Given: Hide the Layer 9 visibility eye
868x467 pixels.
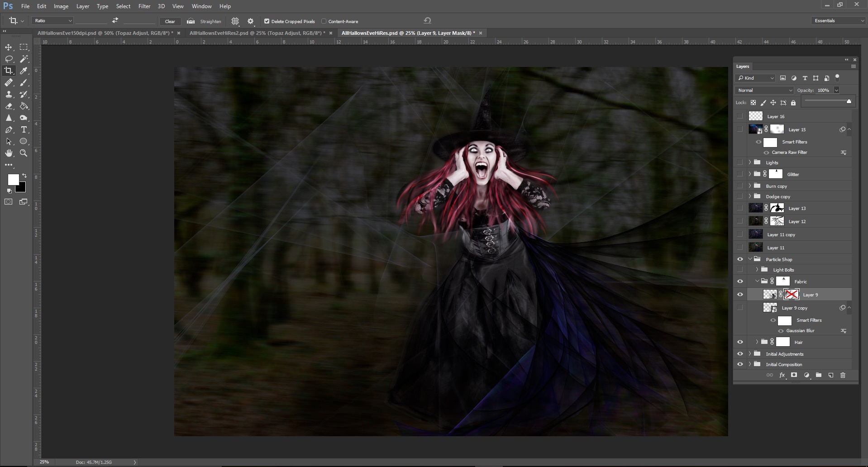Looking at the screenshot, I should [740, 294].
